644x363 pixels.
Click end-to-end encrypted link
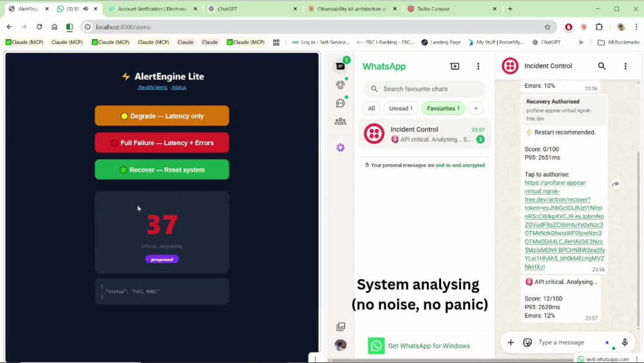(x=460, y=165)
